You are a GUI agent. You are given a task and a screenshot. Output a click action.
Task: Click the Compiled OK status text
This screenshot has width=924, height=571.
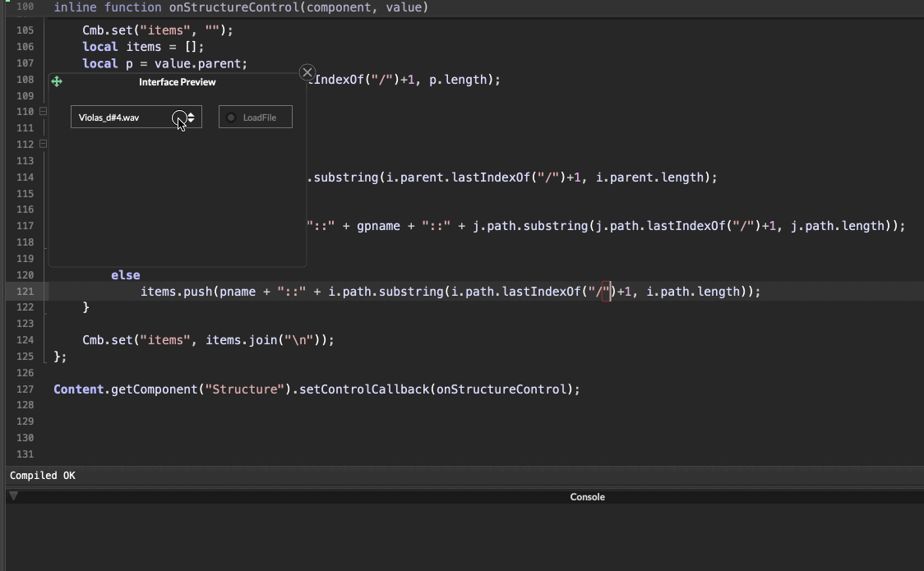(43, 476)
